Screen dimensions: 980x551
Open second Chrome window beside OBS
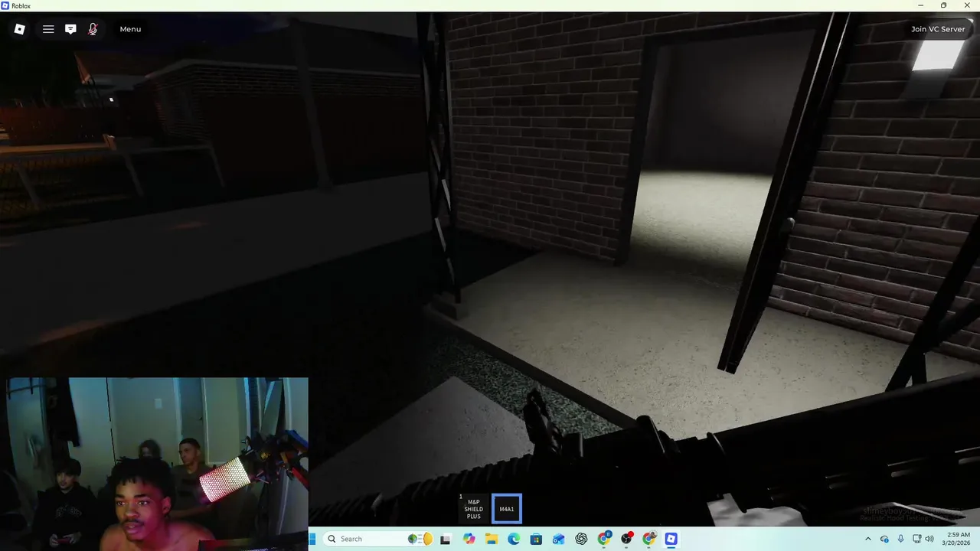pos(649,539)
